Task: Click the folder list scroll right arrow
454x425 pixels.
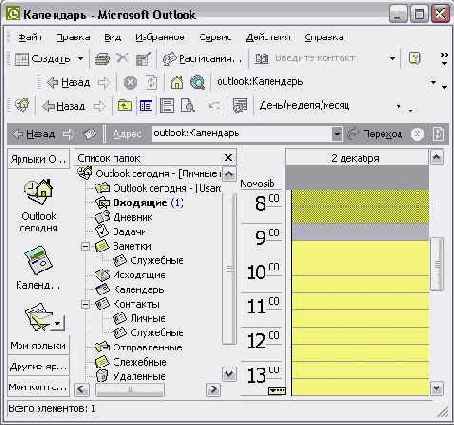Action: point(214,389)
